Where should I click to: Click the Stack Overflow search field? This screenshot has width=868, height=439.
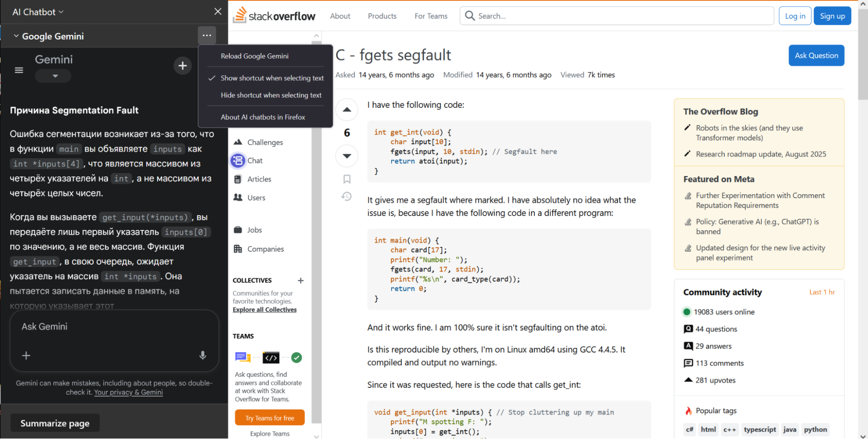(x=617, y=16)
